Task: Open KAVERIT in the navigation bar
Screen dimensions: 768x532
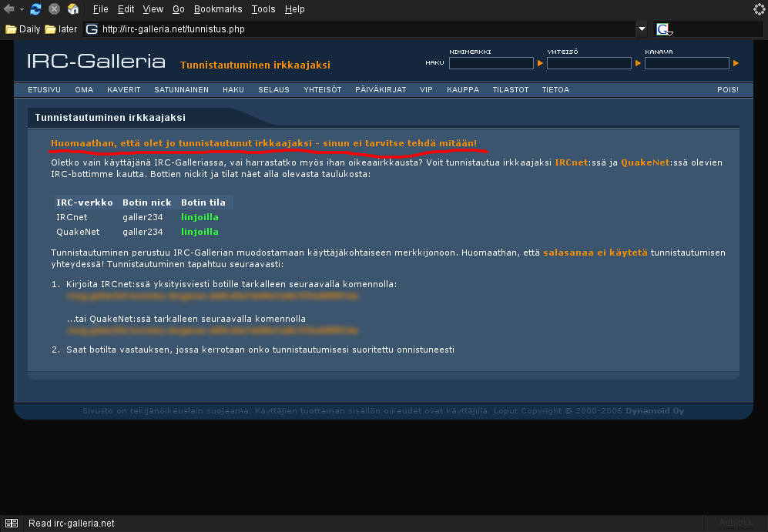Action: (124, 90)
